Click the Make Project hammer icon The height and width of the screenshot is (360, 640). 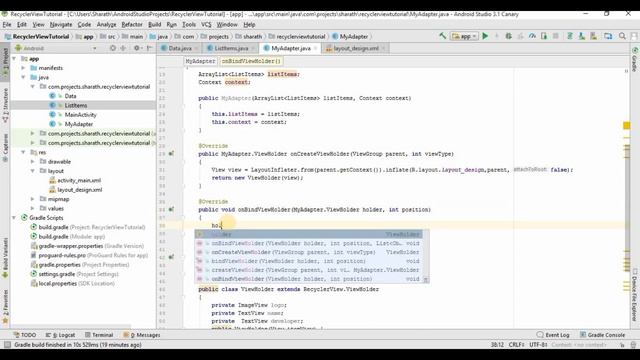coord(442,36)
